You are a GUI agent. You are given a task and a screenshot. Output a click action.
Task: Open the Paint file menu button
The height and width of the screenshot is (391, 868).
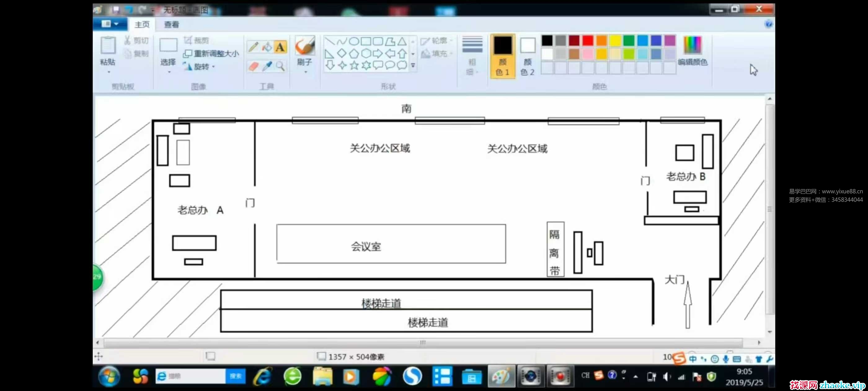coord(109,24)
